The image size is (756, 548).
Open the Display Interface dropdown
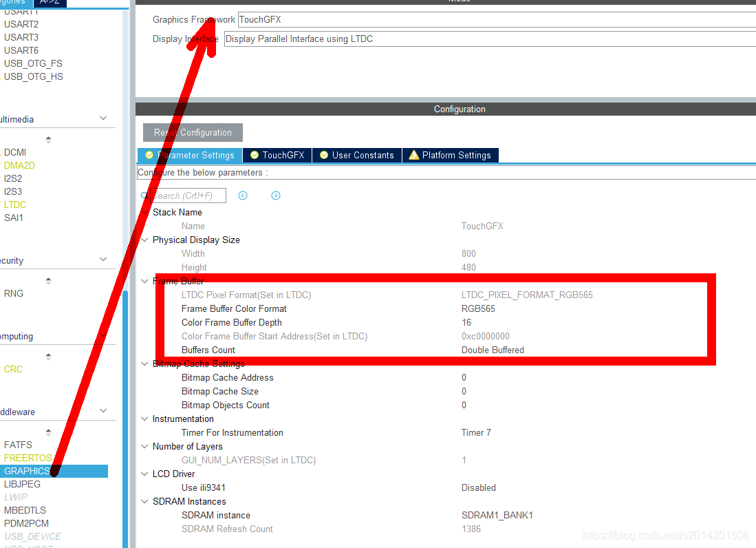(490, 39)
